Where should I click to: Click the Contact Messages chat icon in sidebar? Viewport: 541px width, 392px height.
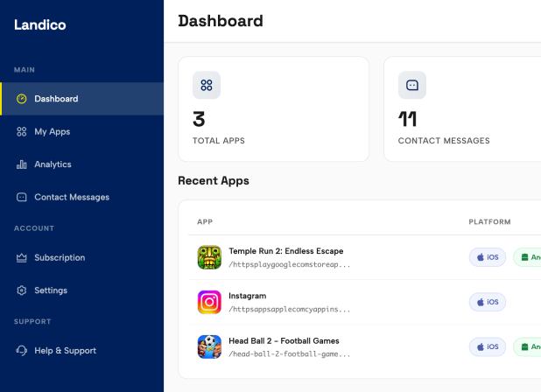[x=21, y=197]
